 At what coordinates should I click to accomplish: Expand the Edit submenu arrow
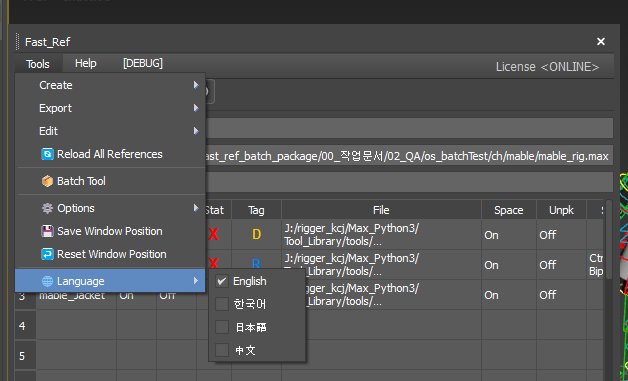[196, 131]
